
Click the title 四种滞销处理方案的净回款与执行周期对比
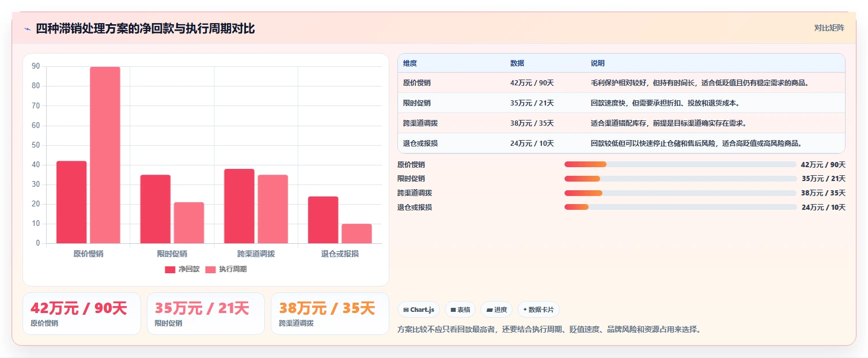[145, 29]
